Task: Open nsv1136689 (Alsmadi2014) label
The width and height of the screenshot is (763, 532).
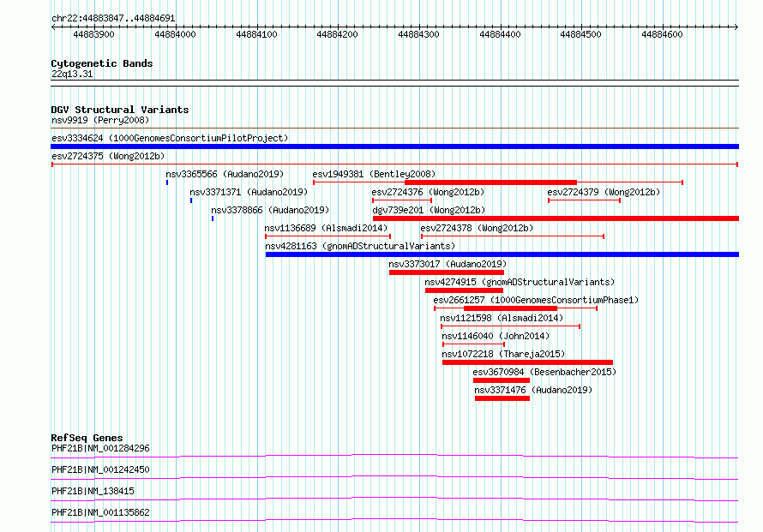Action: click(326, 228)
